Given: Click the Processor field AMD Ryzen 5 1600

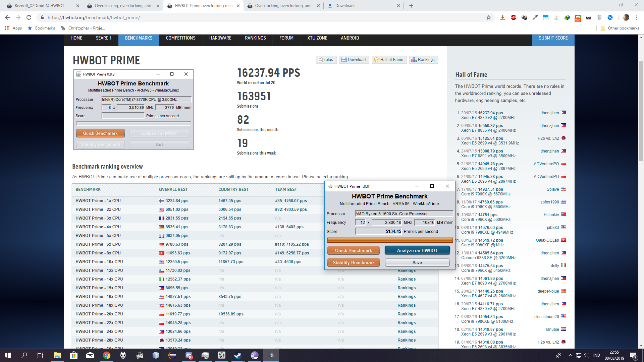Looking at the screenshot, I should (404, 214).
